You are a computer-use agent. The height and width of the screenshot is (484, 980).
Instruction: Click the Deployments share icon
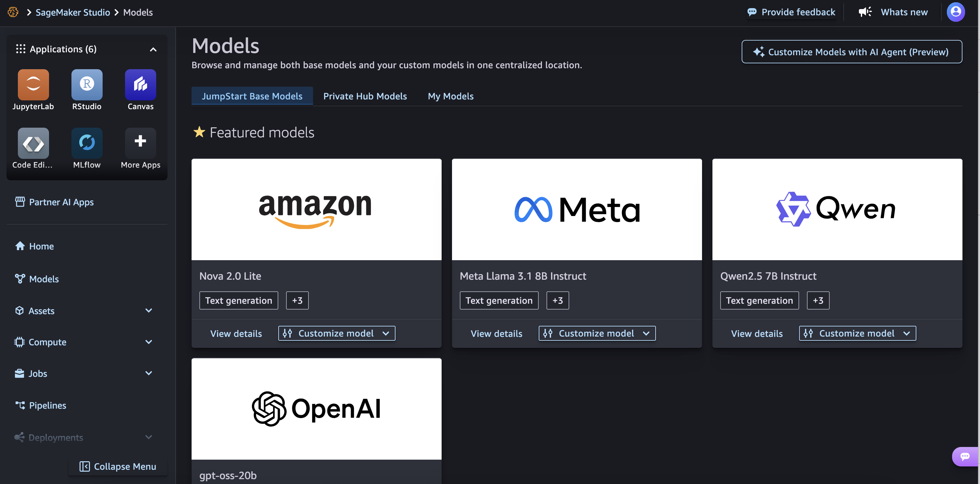coord(19,437)
